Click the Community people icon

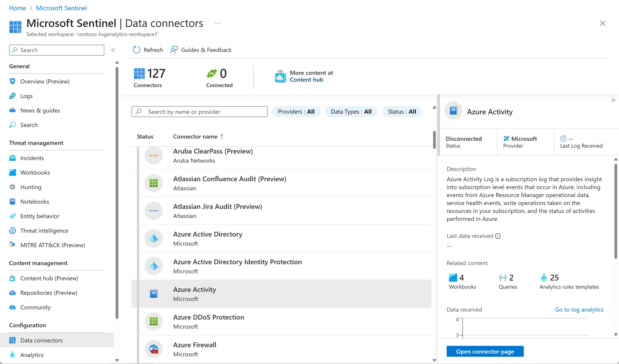12,307
